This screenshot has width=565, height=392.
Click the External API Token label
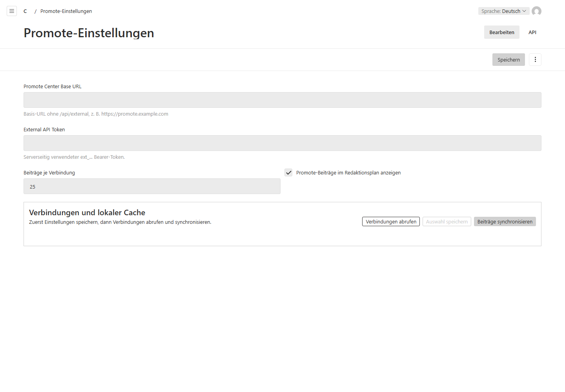pyautogui.click(x=44, y=130)
